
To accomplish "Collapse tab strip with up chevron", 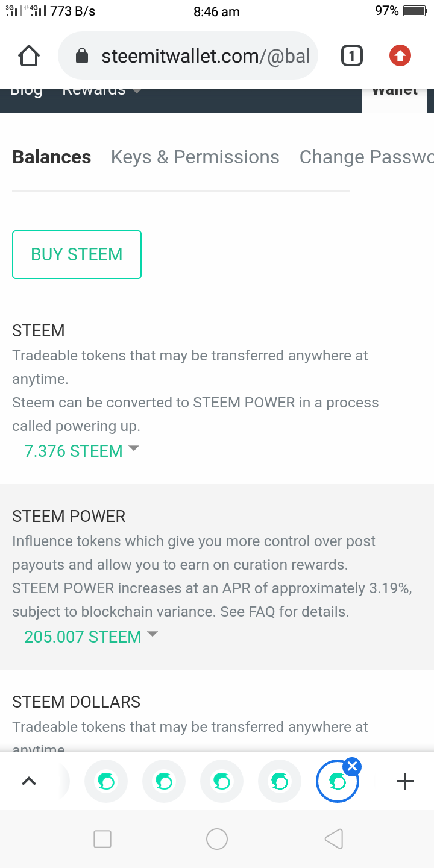I will tap(29, 782).
